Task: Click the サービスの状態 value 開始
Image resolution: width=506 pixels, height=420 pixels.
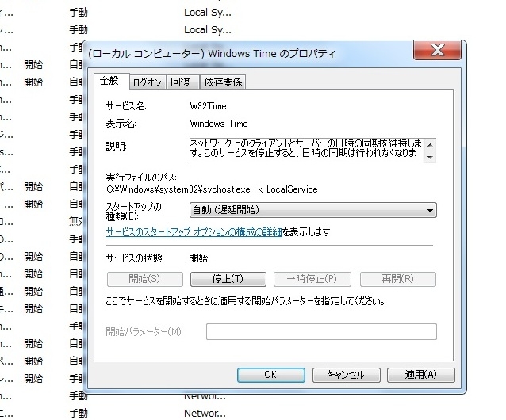Action: tap(198, 258)
